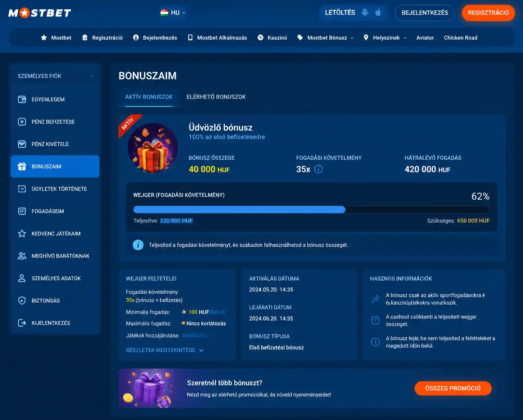Click the shield icon for BIZTONSÁG

[x=22, y=300]
